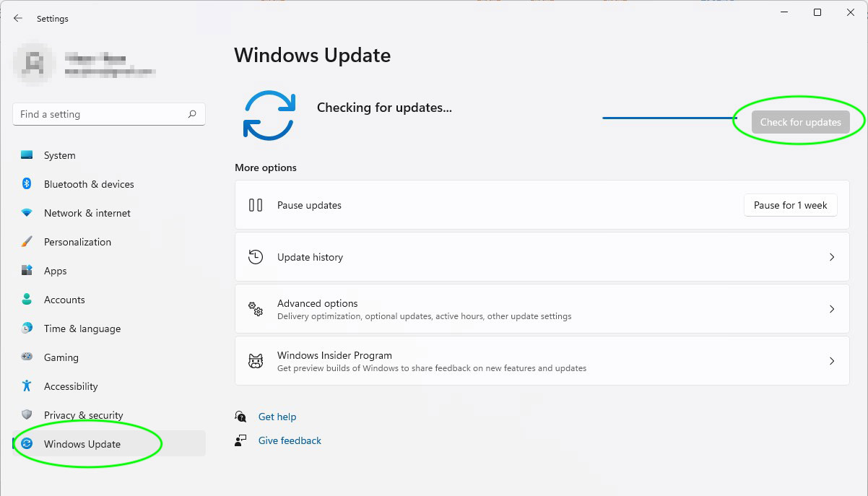Image resolution: width=868 pixels, height=496 pixels.
Task: Click the Bluetooth icon in sidebar
Action: (27, 184)
